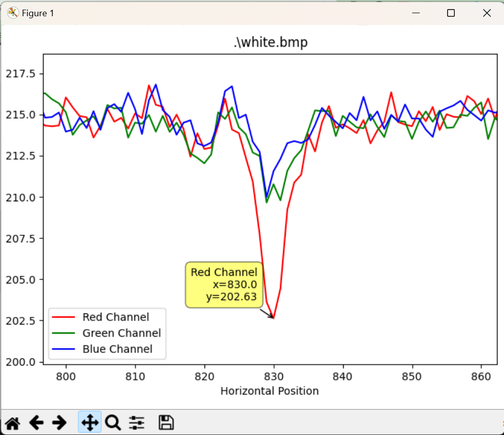Click the blue line sample in legend
504x435 pixels.
pyautogui.click(x=63, y=349)
